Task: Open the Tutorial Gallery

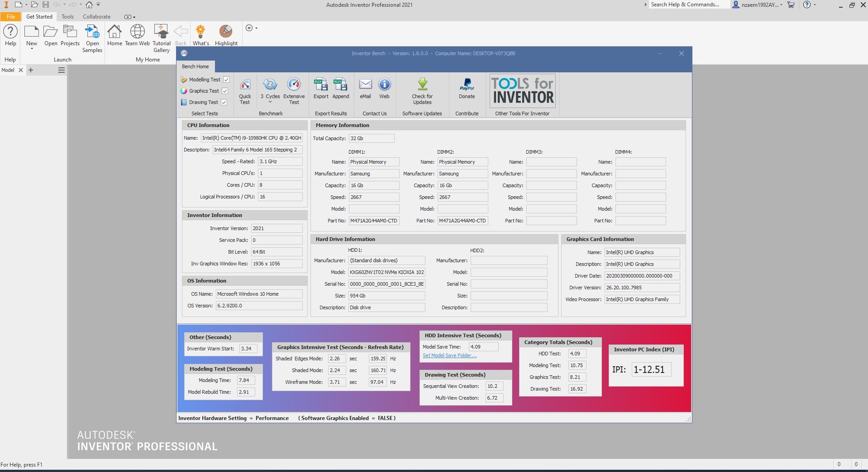Action: click(x=161, y=36)
